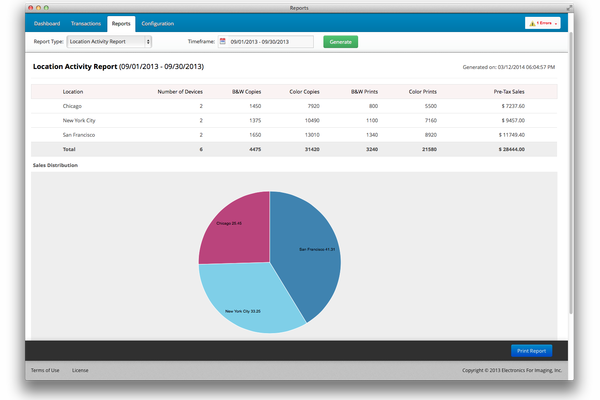Expand the Report Type dropdown
600x400 pixels.
109,42
